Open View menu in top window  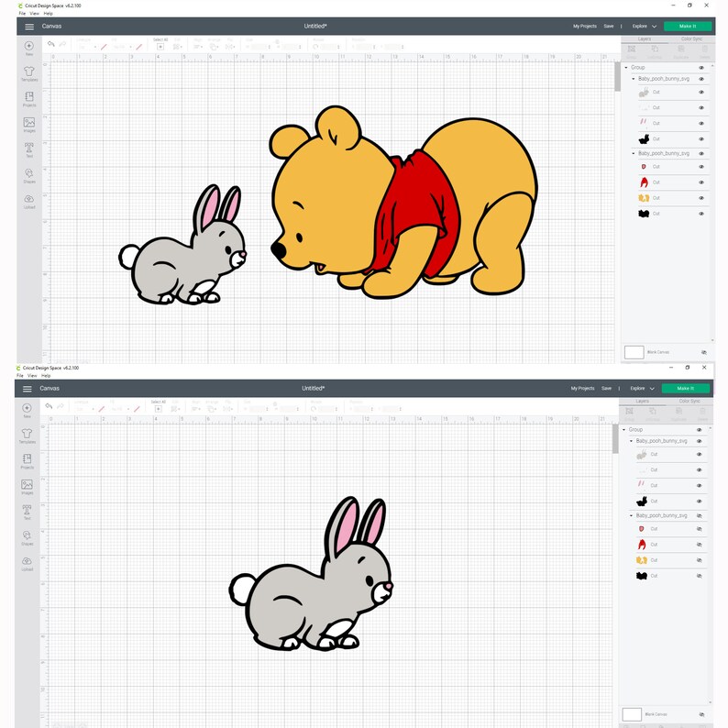[34, 14]
